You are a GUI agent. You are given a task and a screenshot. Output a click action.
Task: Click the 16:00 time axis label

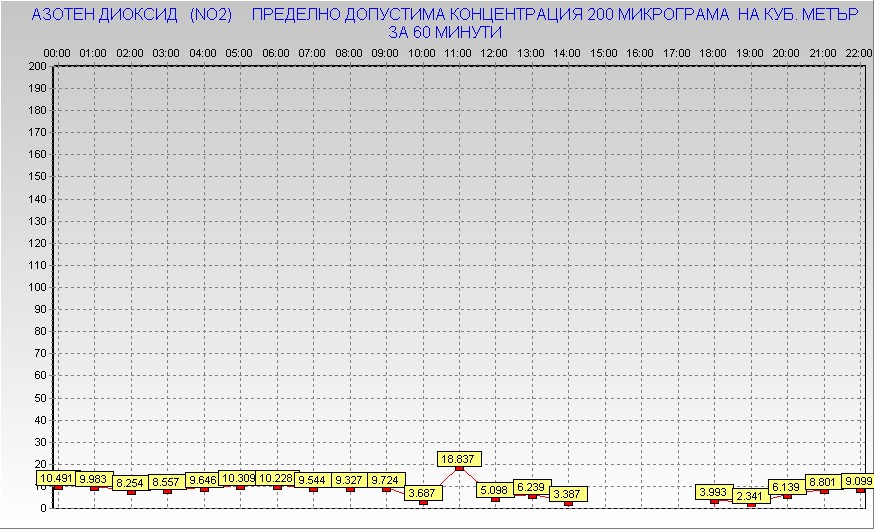641,53
